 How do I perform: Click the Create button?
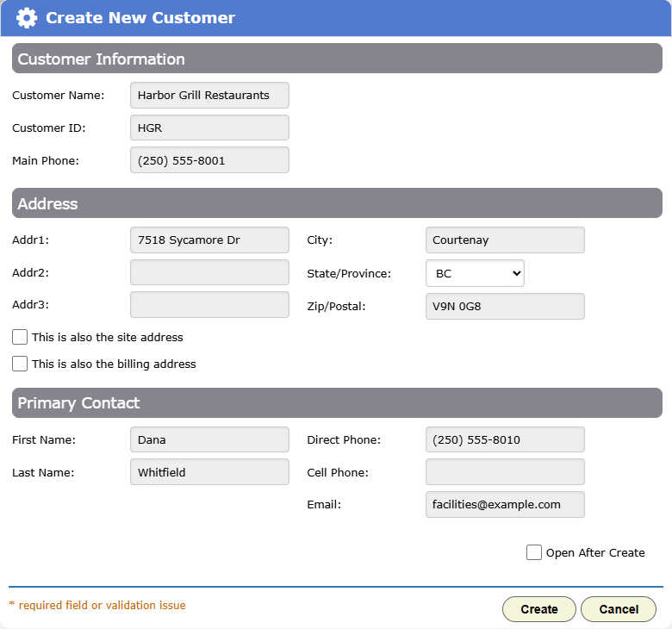pos(539,609)
